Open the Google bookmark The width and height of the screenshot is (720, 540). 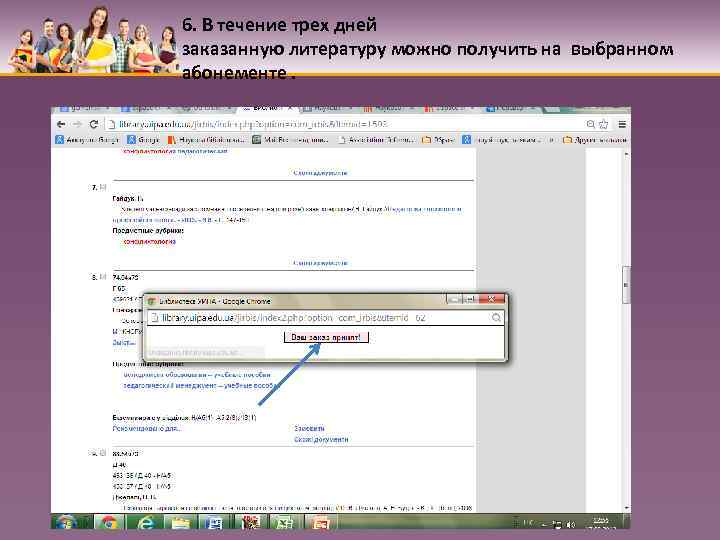(143, 140)
